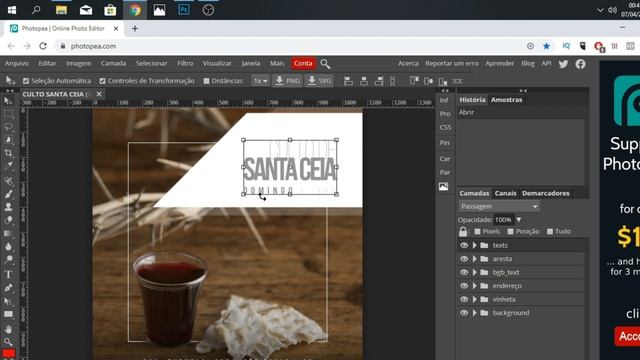
Task: Toggle the Seleção Automática checkbox
Action: [26, 81]
